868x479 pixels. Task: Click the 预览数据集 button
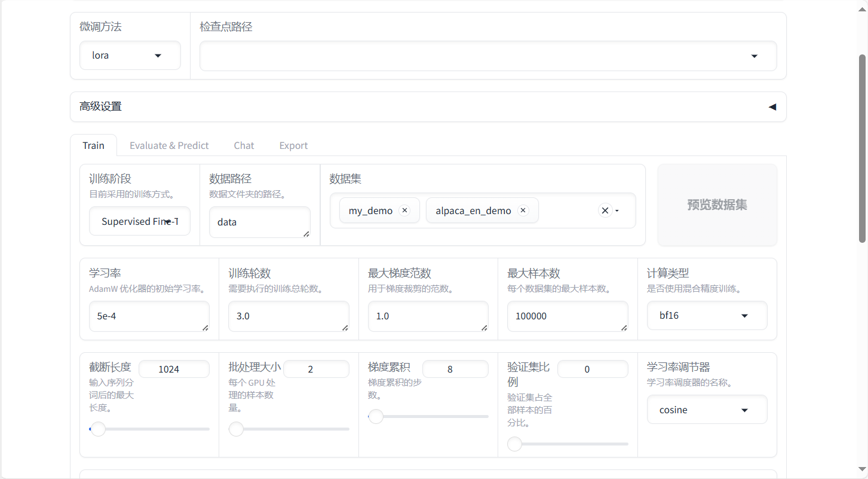717,205
